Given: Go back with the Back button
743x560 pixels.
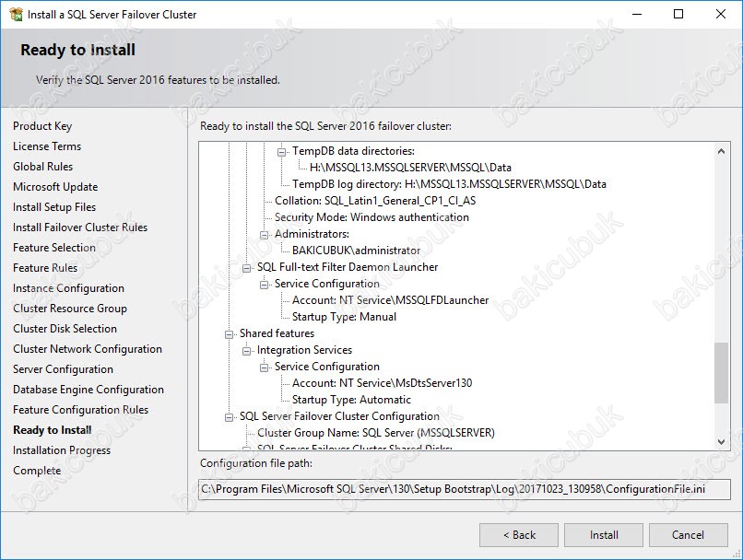Looking at the screenshot, I should tap(519, 535).
